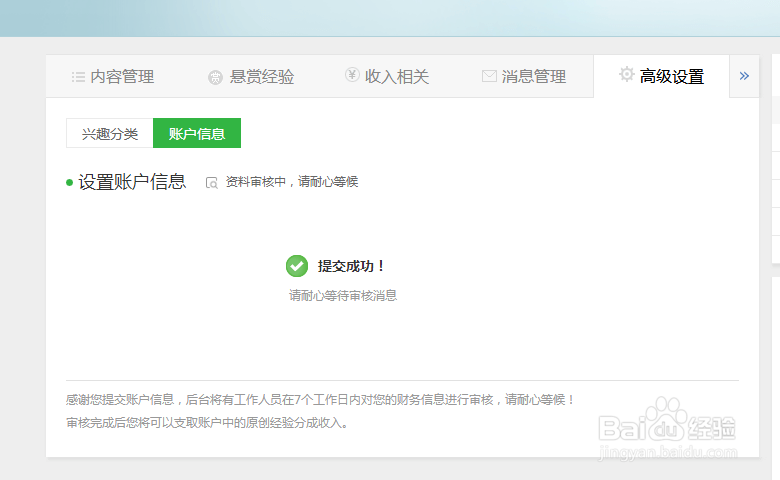Click the 提交成功！ message
This screenshot has height=480, width=780.
click(x=351, y=266)
